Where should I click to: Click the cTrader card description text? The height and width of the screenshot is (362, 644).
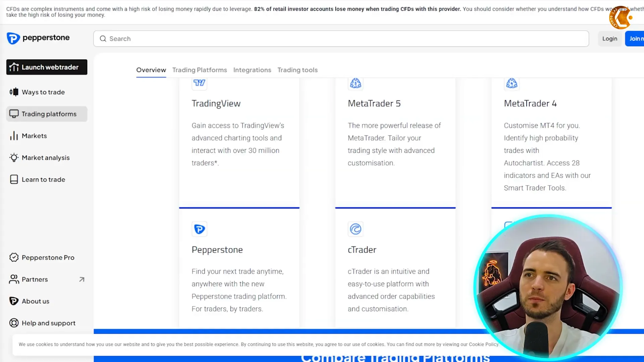391,290
